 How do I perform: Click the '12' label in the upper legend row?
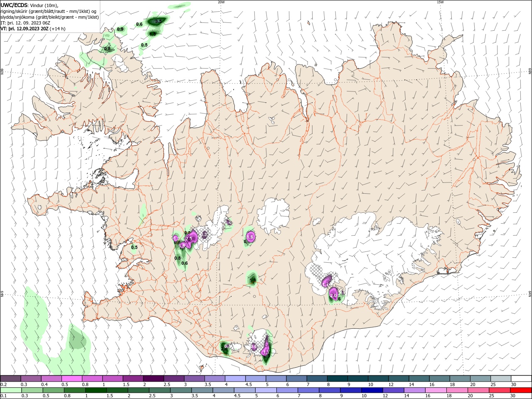(390, 384)
